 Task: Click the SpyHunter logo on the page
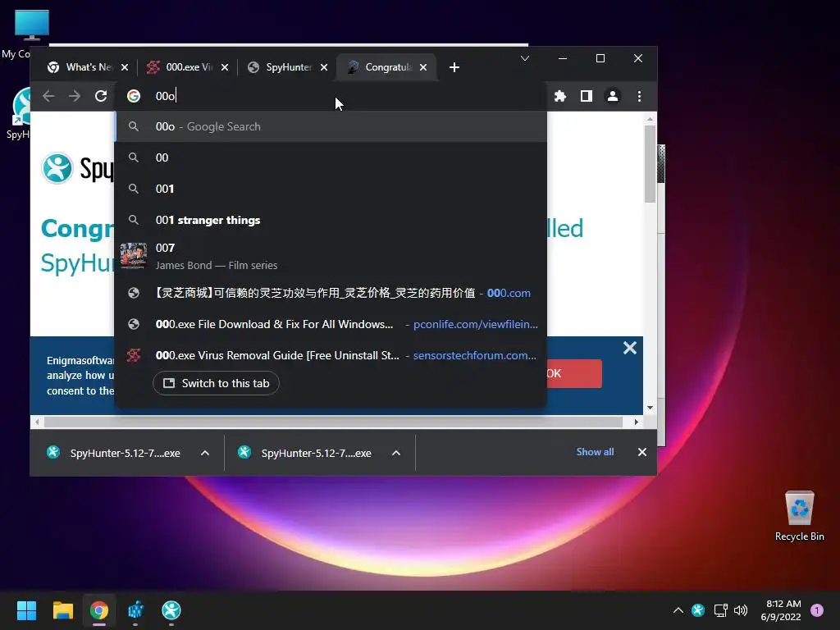(77, 168)
